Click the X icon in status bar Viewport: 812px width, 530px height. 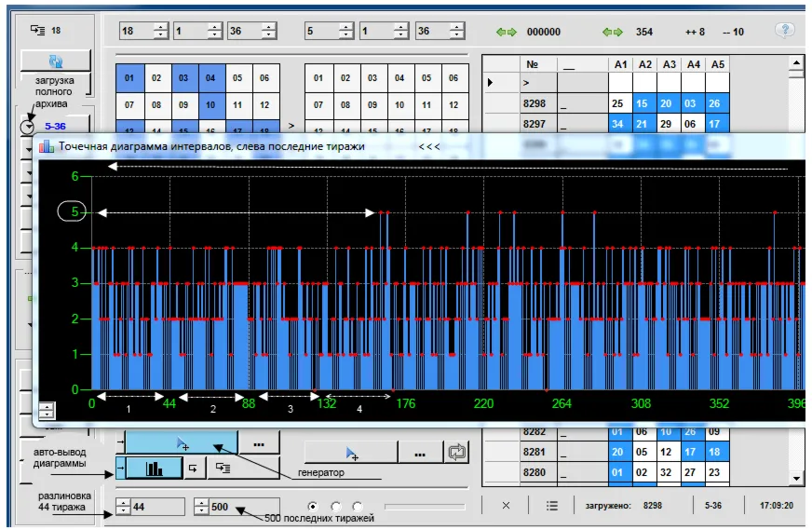point(506,505)
